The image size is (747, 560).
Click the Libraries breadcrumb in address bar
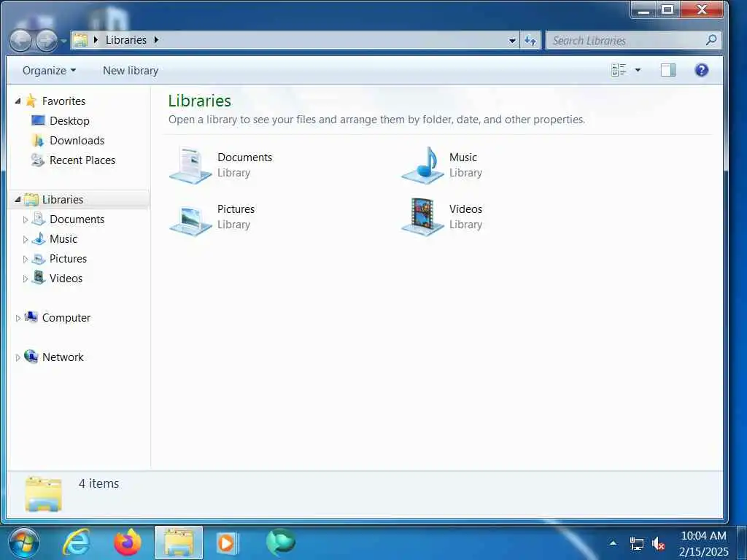coord(125,40)
